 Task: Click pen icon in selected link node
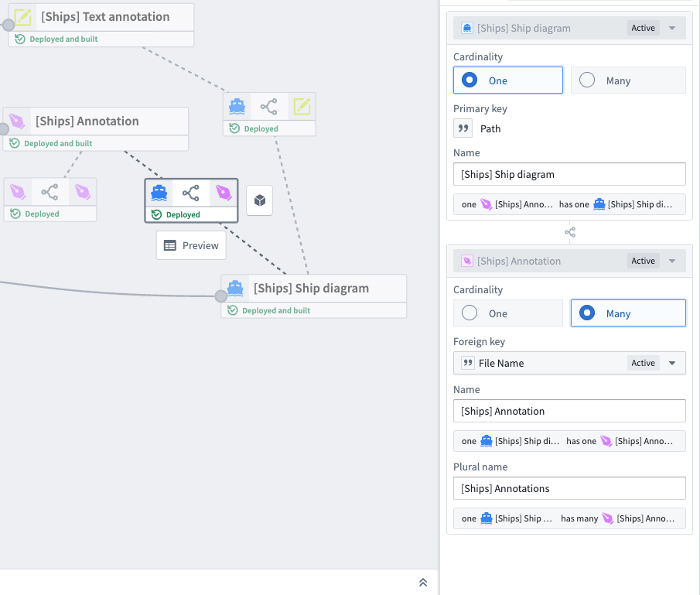pyautogui.click(x=224, y=193)
